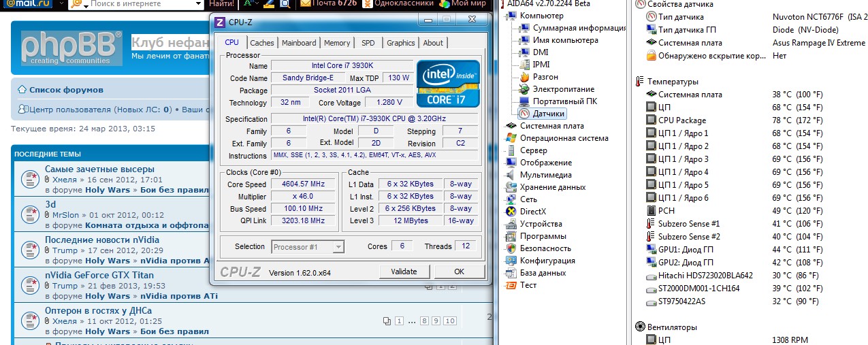868x345 pixels.
Task: Open the DirectX node in AIDA64 tree
Action: (x=532, y=212)
